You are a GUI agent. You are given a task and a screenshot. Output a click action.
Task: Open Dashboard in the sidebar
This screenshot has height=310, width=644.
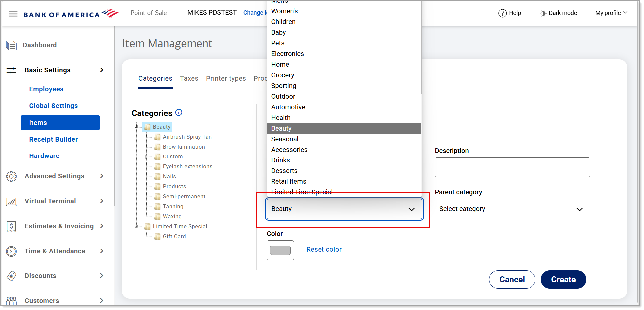(40, 45)
